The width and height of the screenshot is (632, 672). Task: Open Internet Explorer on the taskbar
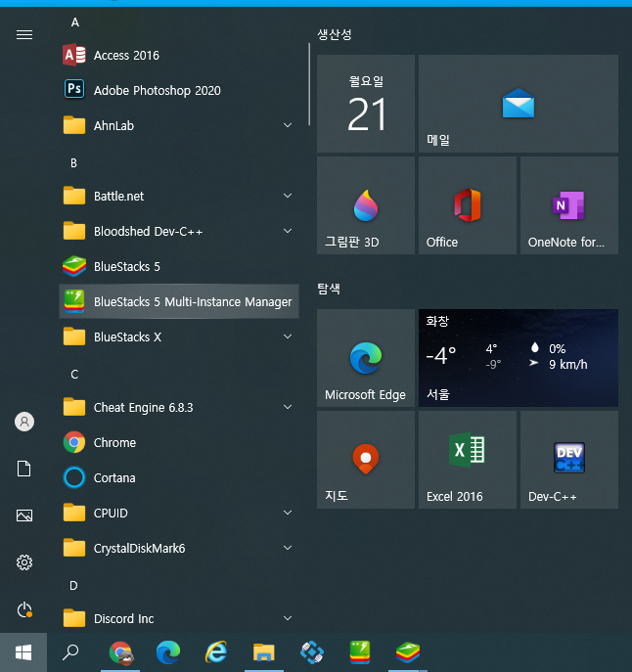pyautogui.click(x=215, y=652)
